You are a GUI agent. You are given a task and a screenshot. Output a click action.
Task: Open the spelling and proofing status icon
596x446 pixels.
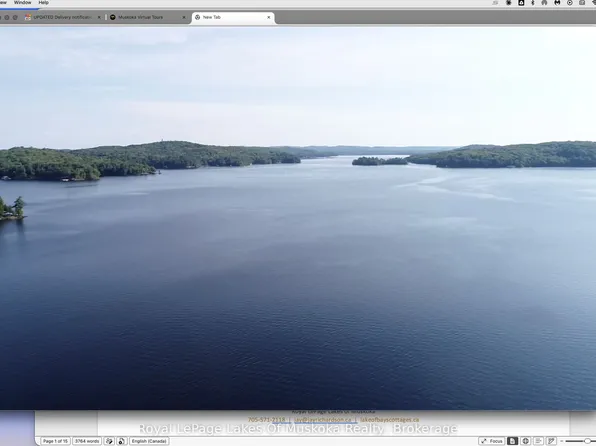point(109,441)
